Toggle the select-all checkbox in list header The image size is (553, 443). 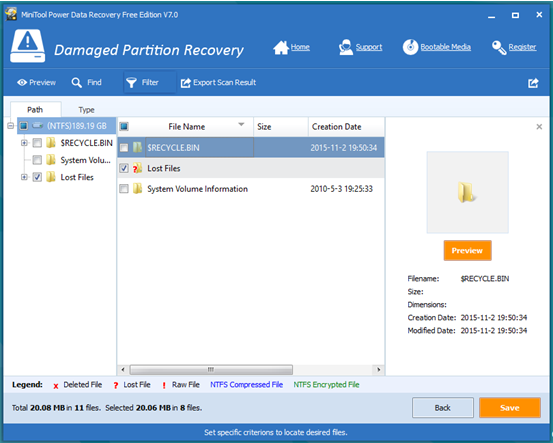[x=124, y=126]
